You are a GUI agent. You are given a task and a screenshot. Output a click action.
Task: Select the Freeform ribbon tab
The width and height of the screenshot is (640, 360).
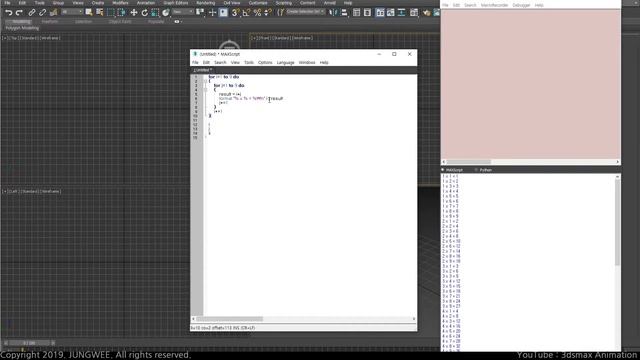(50, 22)
